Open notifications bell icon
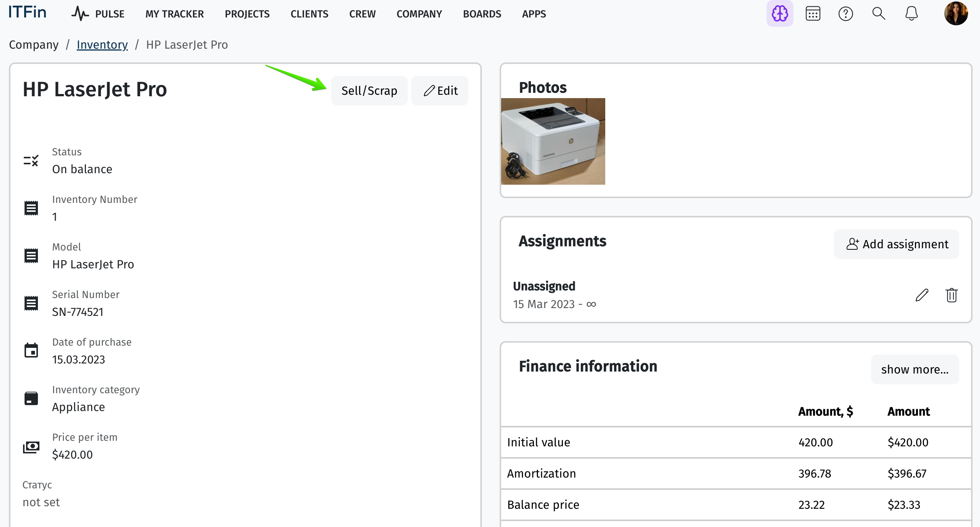Image resolution: width=980 pixels, height=527 pixels. click(911, 14)
